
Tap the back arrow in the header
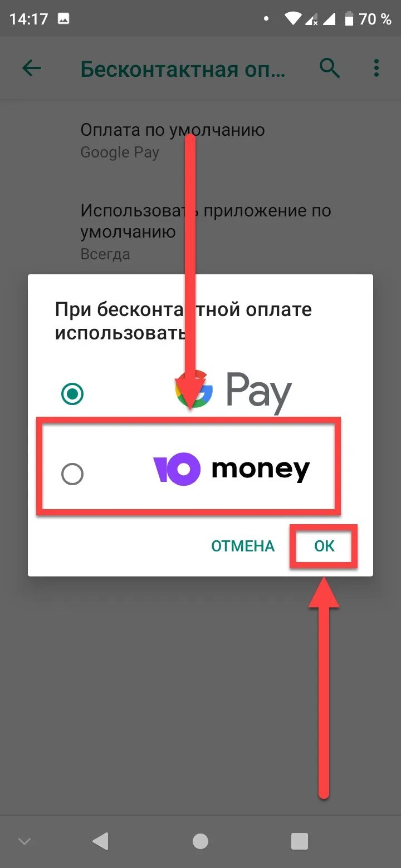[32, 68]
